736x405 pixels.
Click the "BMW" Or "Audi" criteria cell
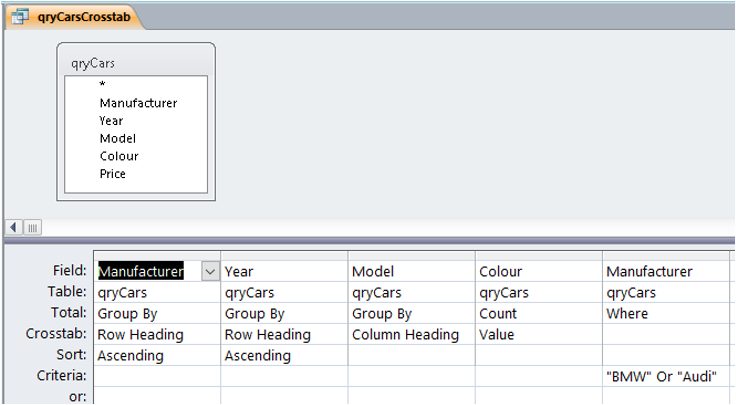pos(666,376)
